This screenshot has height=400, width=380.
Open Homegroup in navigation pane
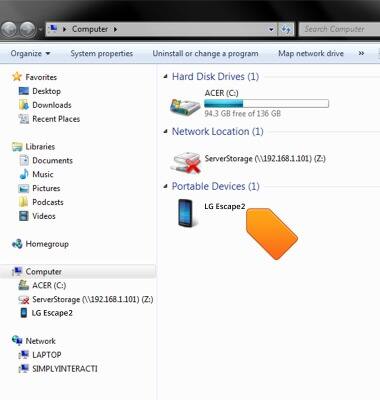coord(47,244)
